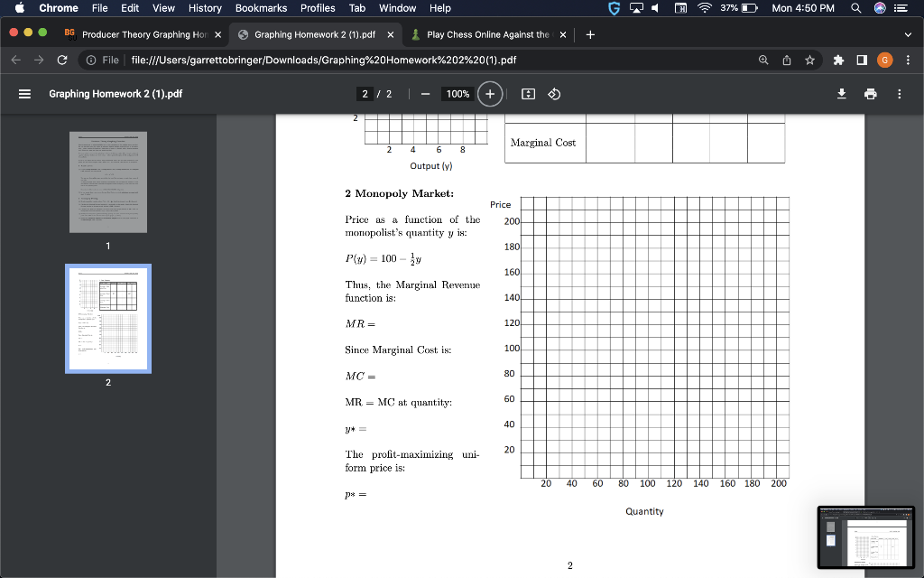
Task: Click the fit to page icon
Action: click(529, 94)
